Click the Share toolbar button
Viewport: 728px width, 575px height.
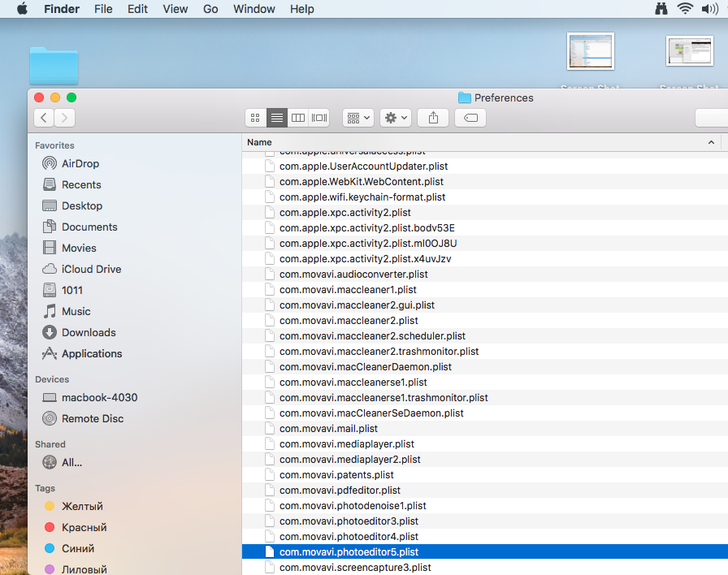click(433, 118)
